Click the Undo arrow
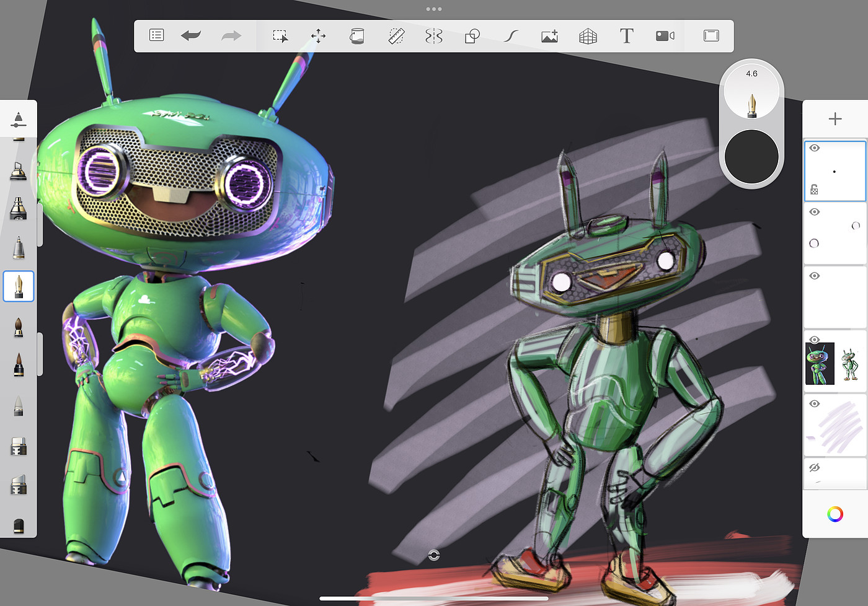Viewport: 868px width, 606px height. (191, 36)
